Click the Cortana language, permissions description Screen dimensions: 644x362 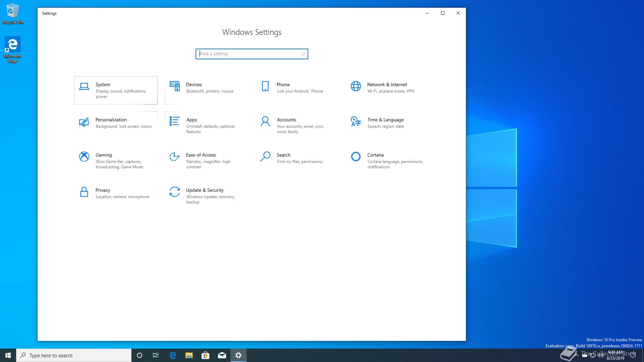tap(395, 164)
